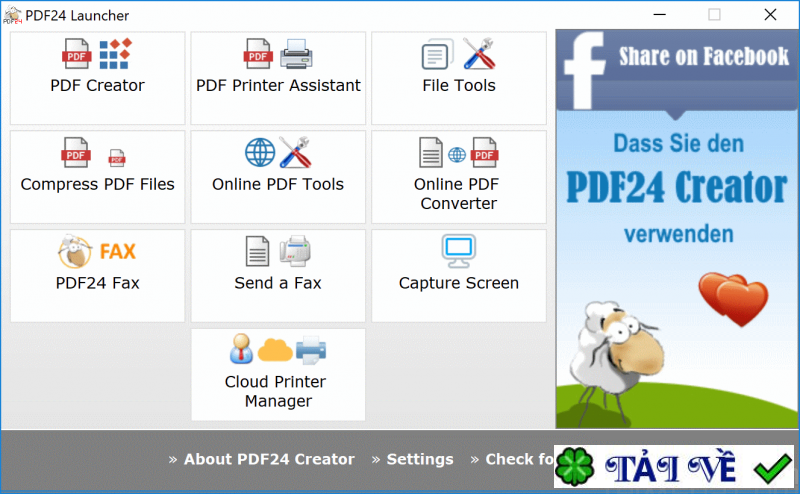The height and width of the screenshot is (494, 800).
Task: Click the large PDF icon in Compress PDF Files
Action: pyautogui.click(x=76, y=152)
